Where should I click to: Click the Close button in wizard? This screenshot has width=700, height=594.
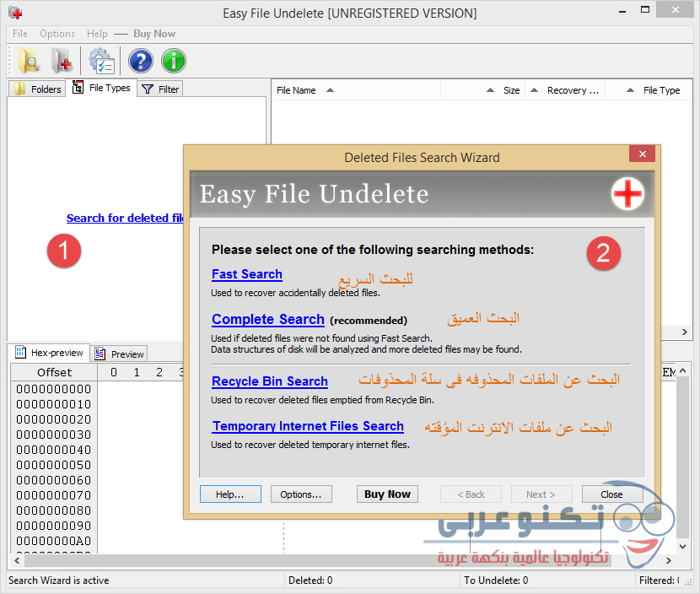tap(611, 494)
